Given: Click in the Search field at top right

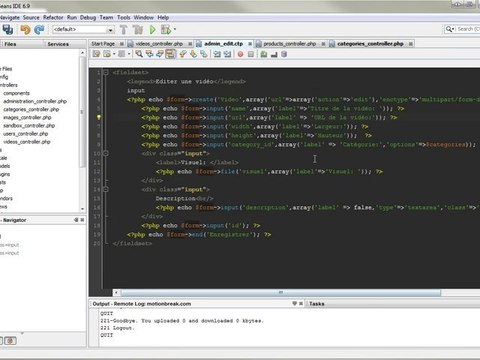Looking at the screenshot, I should pos(468,29).
